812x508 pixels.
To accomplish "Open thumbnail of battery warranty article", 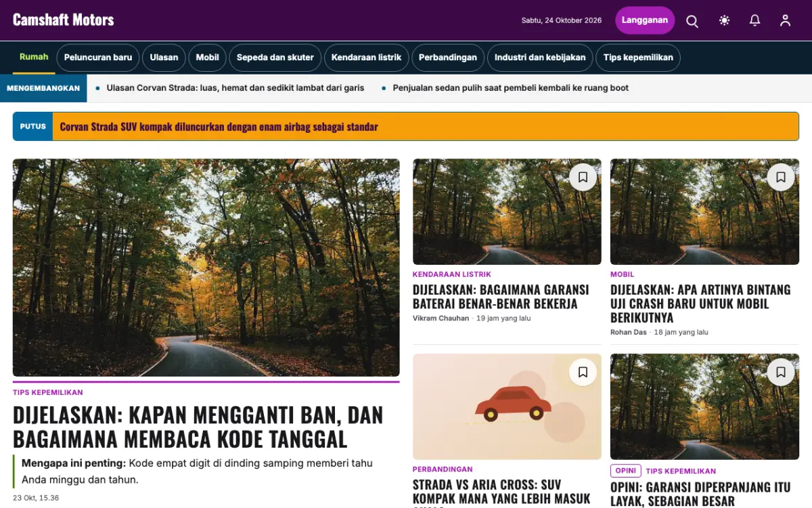I will click(x=507, y=211).
